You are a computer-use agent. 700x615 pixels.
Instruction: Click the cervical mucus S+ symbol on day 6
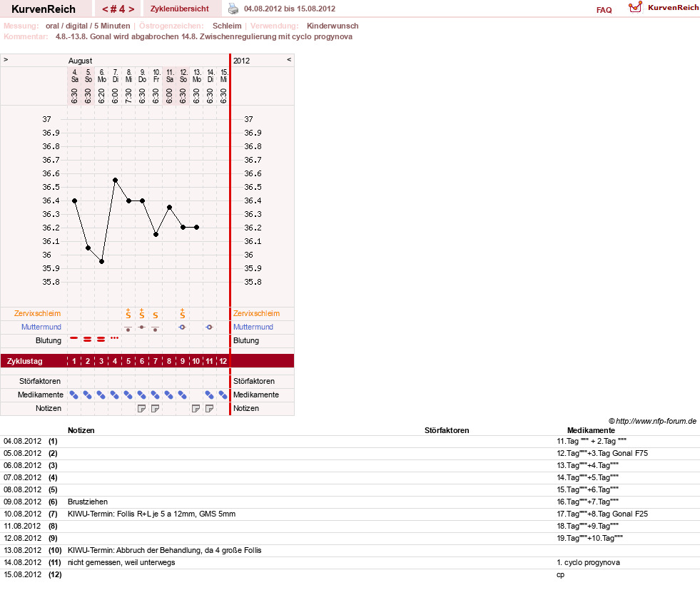(x=141, y=313)
